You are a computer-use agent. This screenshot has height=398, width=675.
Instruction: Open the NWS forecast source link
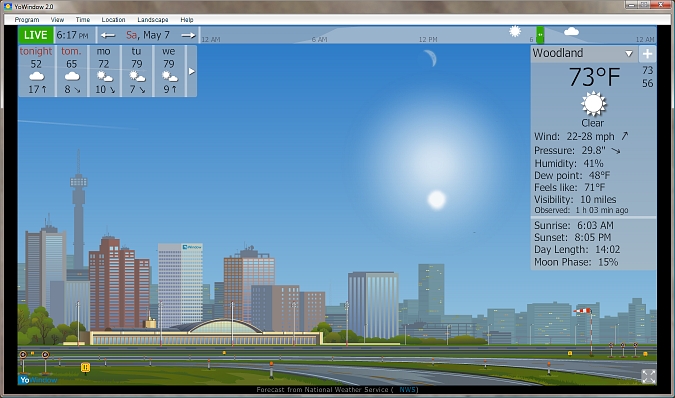pos(407,390)
